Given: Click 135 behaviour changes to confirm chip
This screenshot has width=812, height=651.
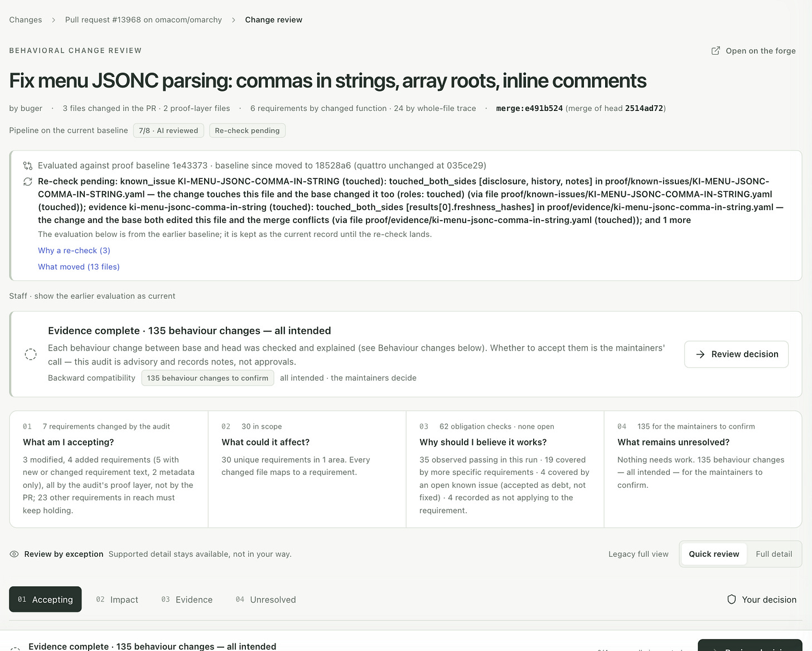Looking at the screenshot, I should click(207, 378).
